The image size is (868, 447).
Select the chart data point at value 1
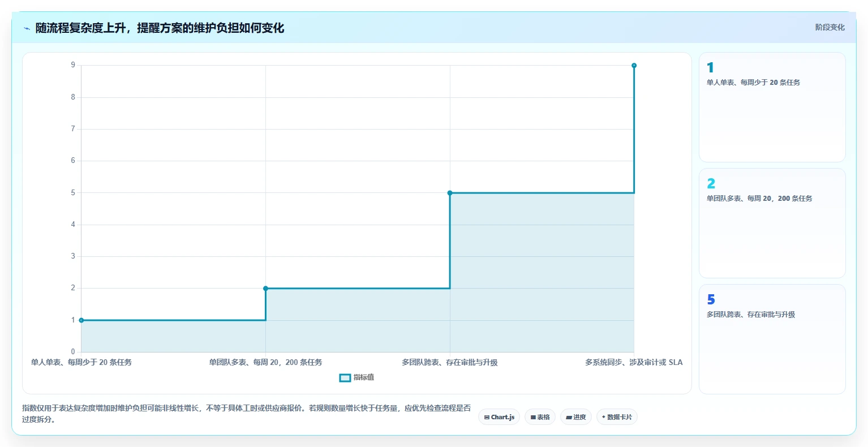pos(81,320)
